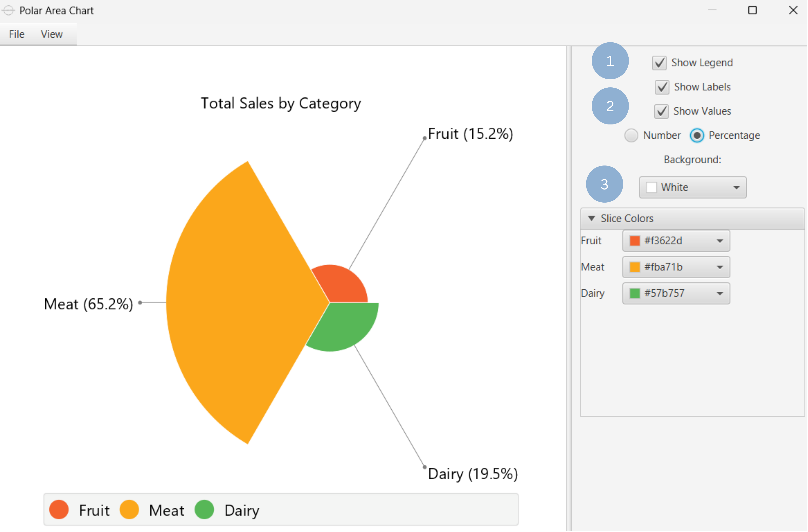
Task: Click the app icon in the title bar
Action: pos(8,11)
